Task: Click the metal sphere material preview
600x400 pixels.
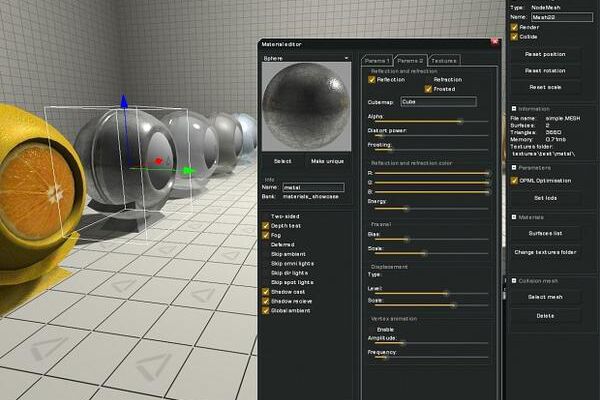Action: click(306, 106)
